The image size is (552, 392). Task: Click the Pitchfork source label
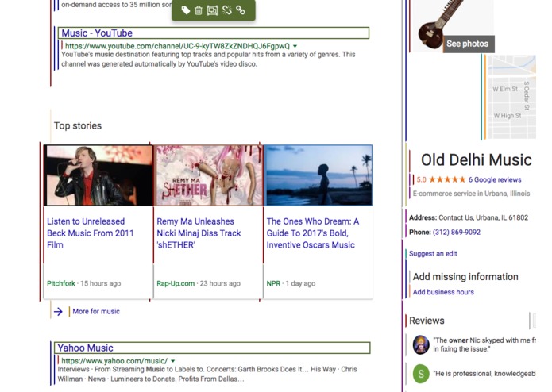[61, 283]
